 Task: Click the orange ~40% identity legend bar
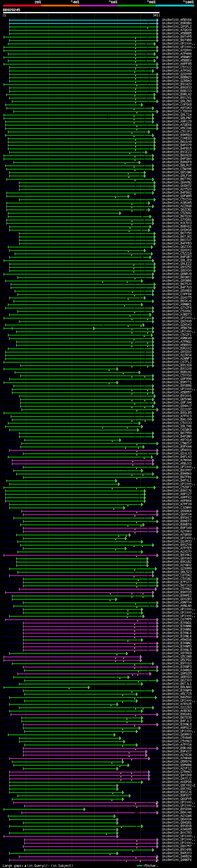coord(60,6)
